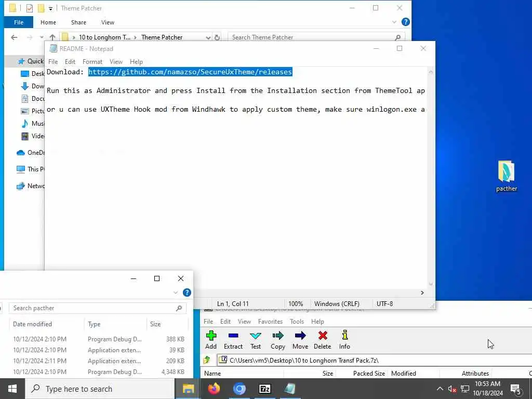This screenshot has width=532, height=399.
Task: Expand breadcrumb chevron before Theme Patcher
Action: pyautogui.click(x=136, y=37)
